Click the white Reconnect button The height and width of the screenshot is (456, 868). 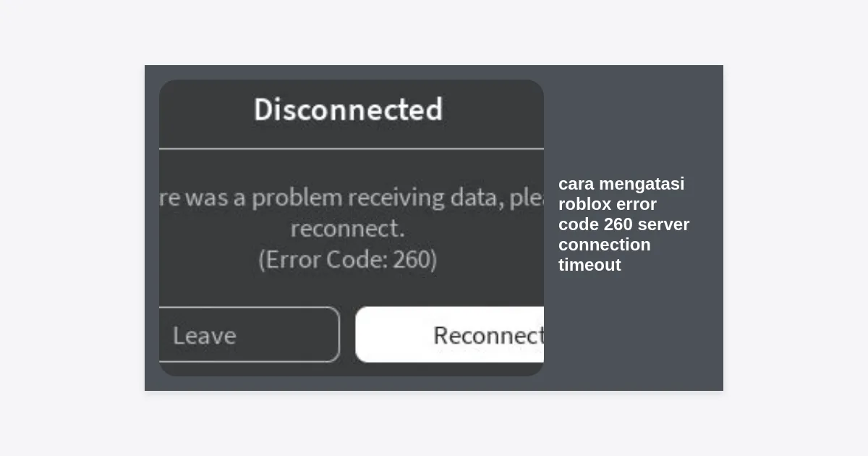click(450, 334)
